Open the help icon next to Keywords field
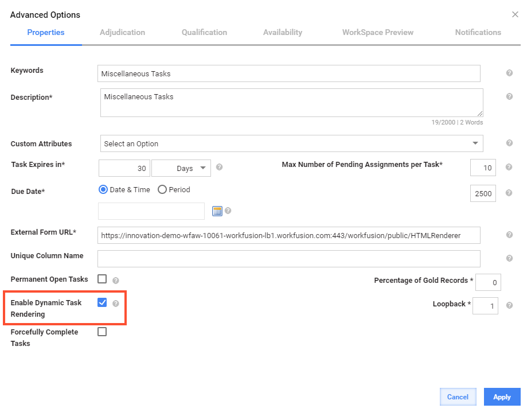Viewport: 531px width, 420px height. point(509,73)
